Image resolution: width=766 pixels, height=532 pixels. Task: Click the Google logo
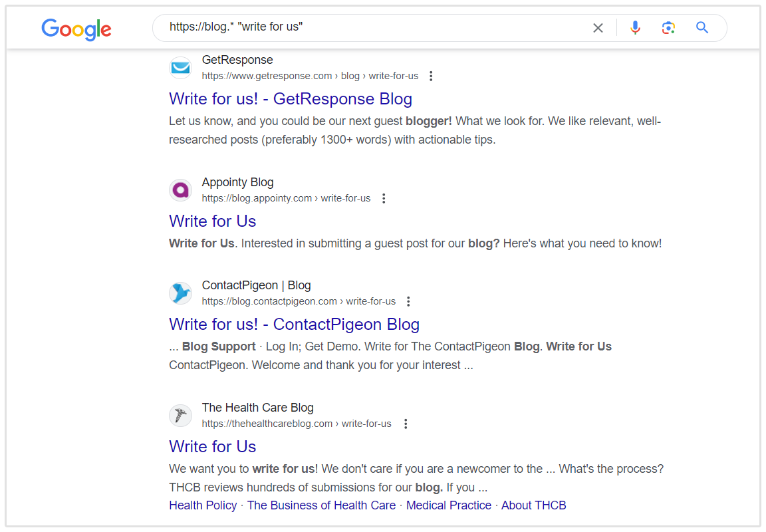(x=76, y=29)
